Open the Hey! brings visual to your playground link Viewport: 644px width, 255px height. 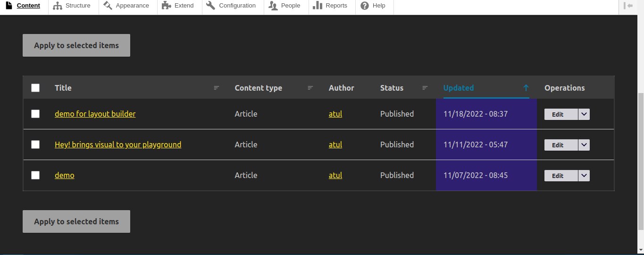[x=118, y=144]
